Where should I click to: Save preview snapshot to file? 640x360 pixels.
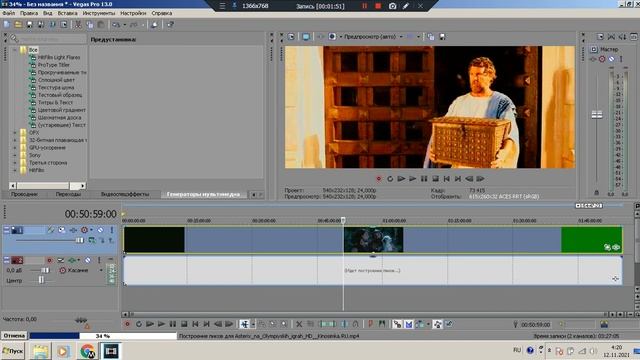click(442, 37)
